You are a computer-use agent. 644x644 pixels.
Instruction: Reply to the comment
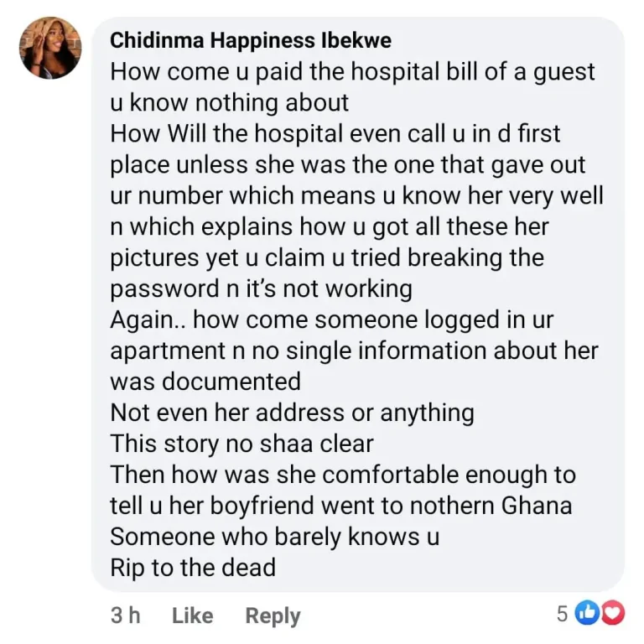coord(273,615)
